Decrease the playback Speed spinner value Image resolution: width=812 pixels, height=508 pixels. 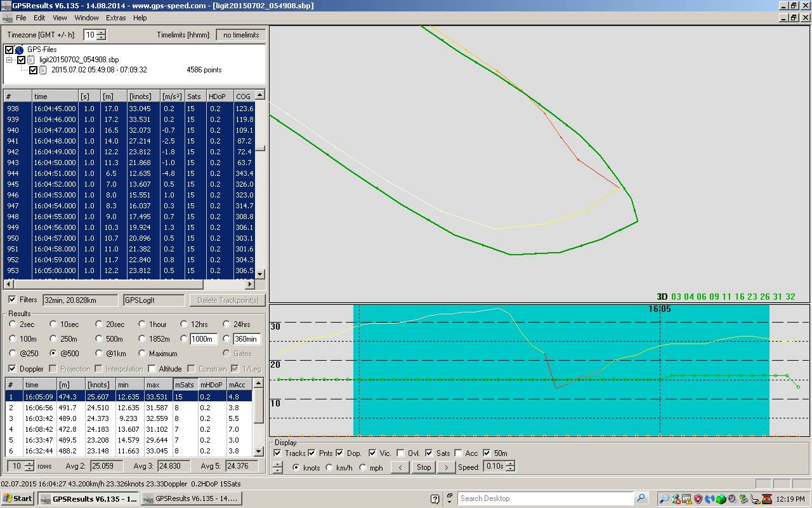tap(511, 470)
